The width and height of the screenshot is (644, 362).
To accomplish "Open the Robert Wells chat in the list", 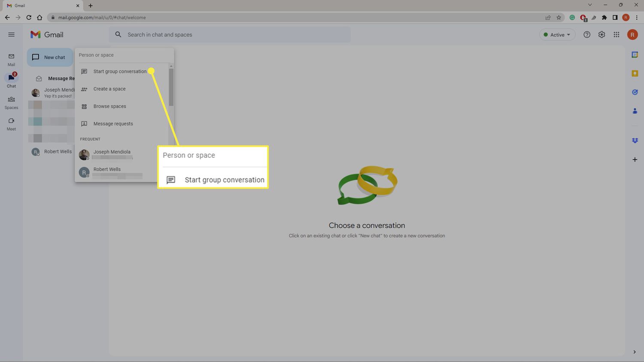I will click(52, 151).
